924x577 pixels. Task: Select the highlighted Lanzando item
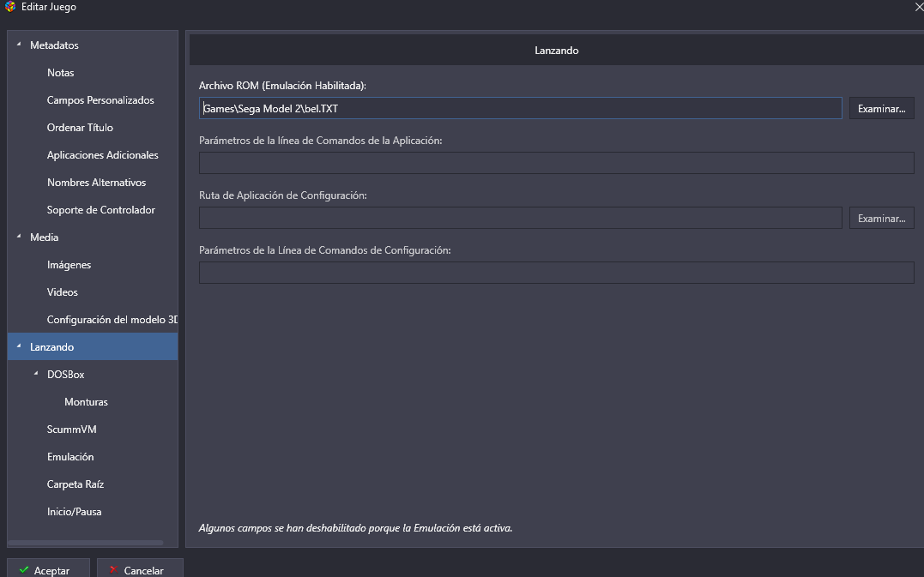pyautogui.click(x=93, y=346)
